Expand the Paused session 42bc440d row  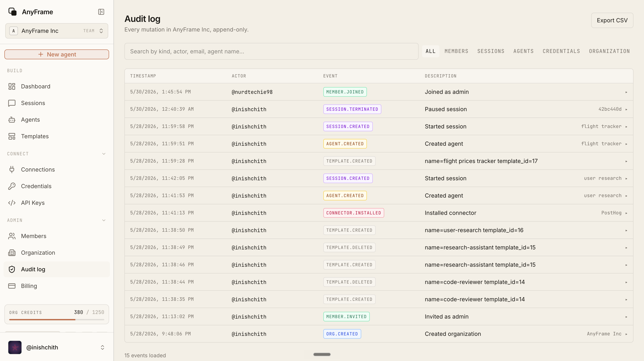[626, 109]
